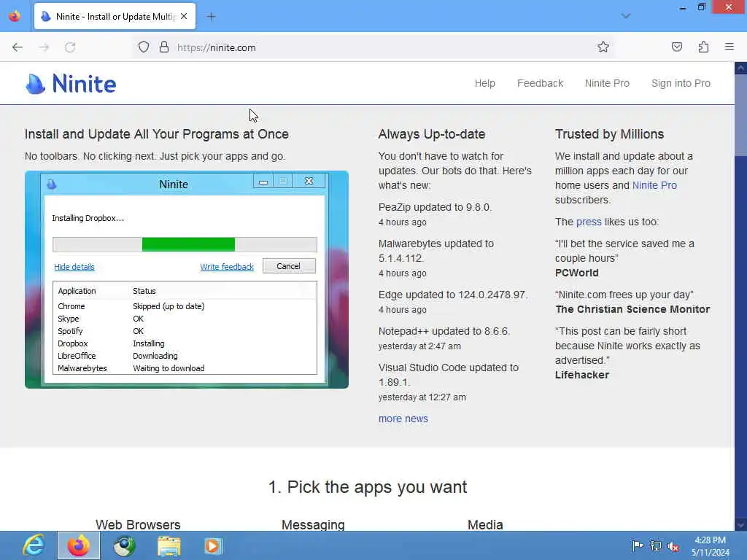Open the Help page link
The height and width of the screenshot is (560, 747).
click(484, 83)
